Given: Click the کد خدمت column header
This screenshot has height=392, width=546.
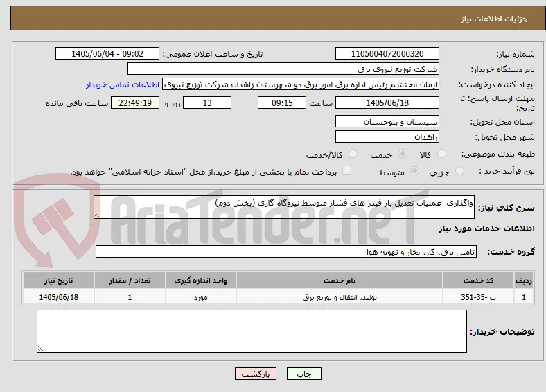Looking at the screenshot, I should click(x=479, y=280).
